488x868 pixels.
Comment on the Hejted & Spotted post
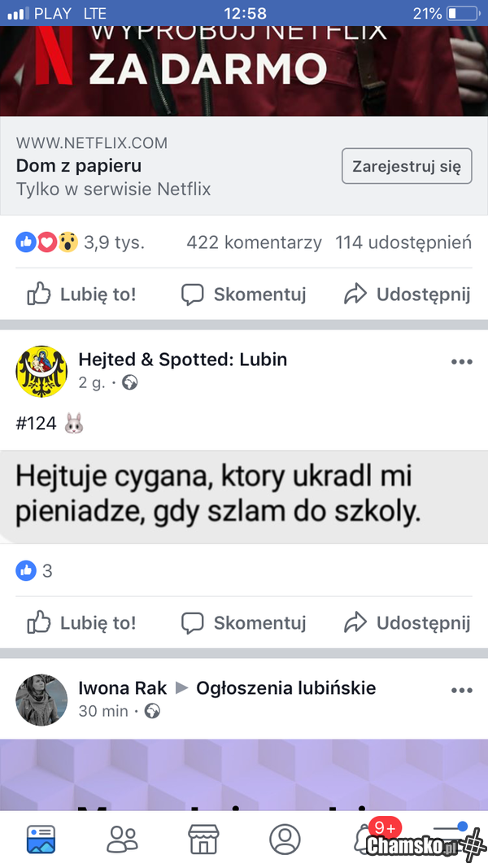[243, 623]
